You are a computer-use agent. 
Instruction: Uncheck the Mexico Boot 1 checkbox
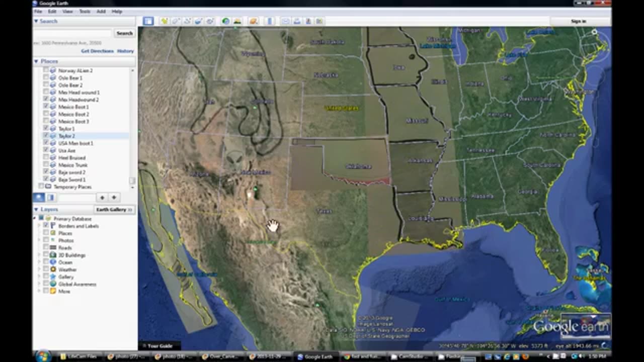(46, 107)
